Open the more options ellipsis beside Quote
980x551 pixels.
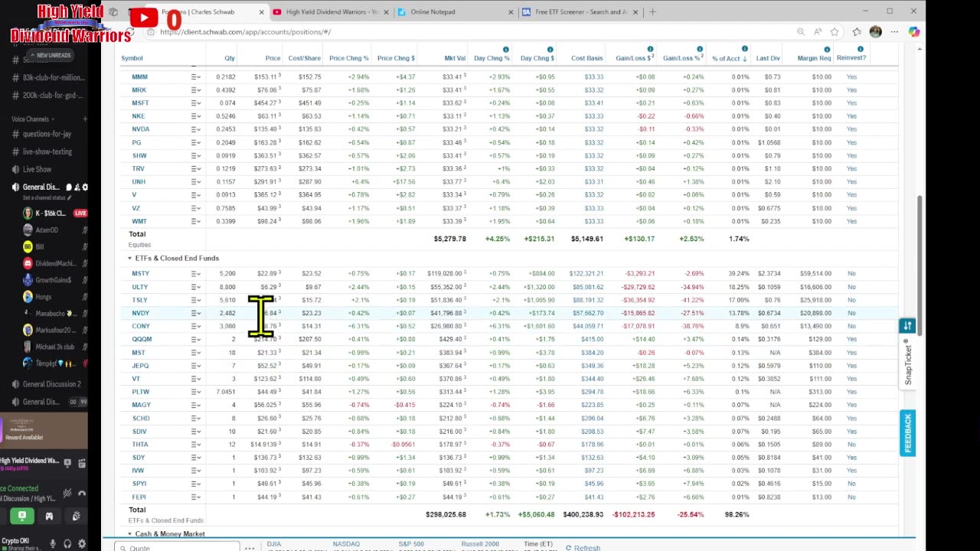(250, 548)
